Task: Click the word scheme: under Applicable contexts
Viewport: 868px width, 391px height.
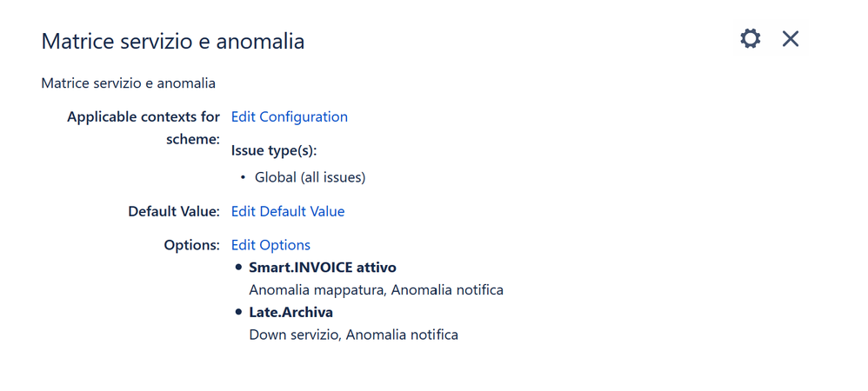Action: click(193, 139)
